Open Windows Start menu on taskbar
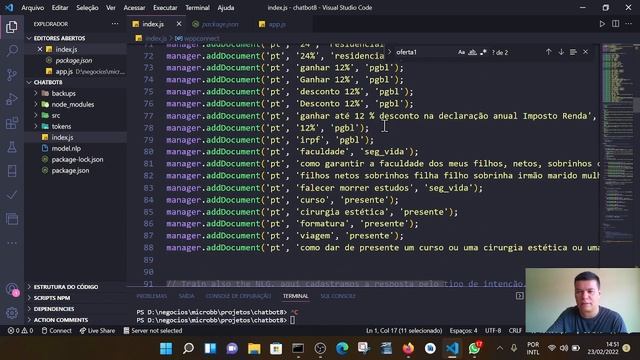The height and width of the screenshot is (360, 640). (x=166, y=348)
